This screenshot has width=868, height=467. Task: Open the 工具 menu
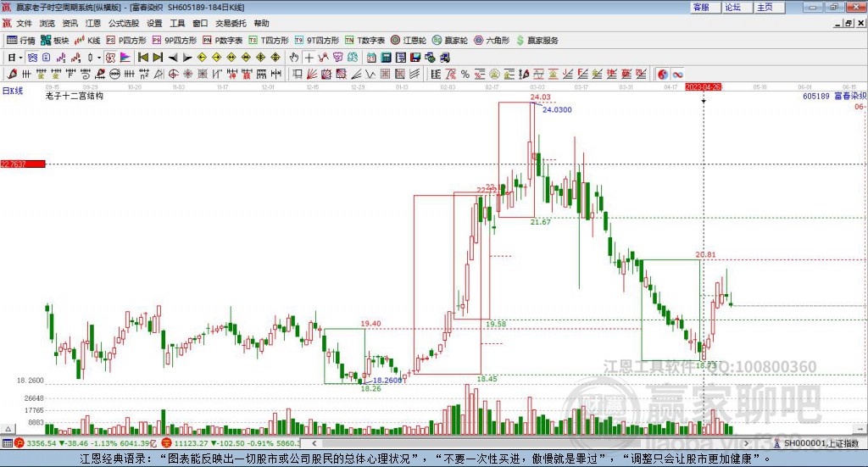(x=177, y=23)
